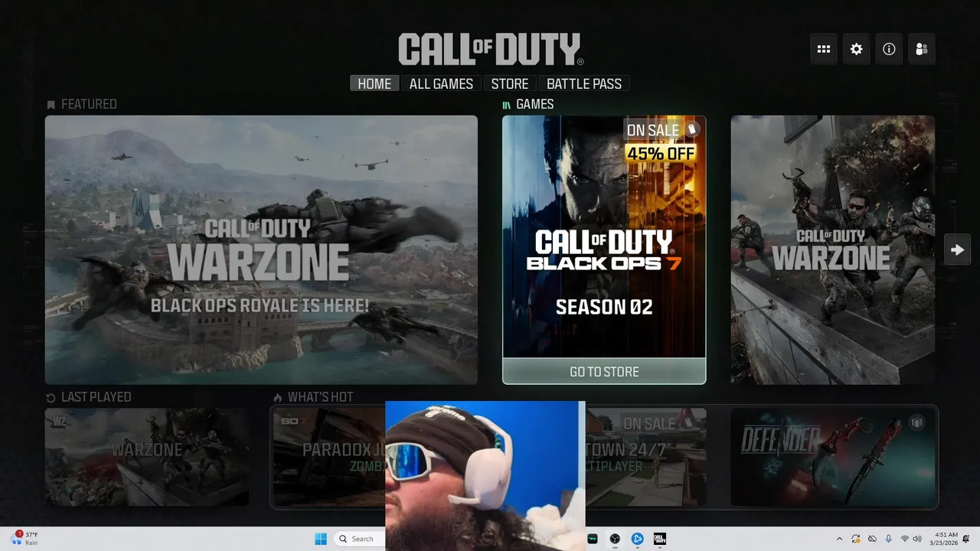The height and width of the screenshot is (551, 980).
Task: Open the green waveform app in the taskbar
Action: (x=593, y=539)
